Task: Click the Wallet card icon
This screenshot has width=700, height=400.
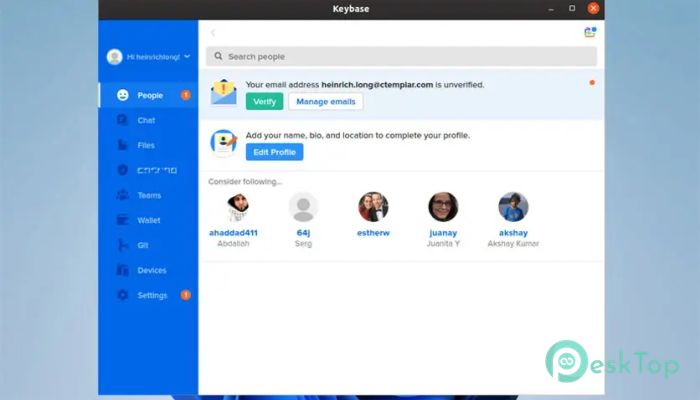Action: click(x=122, y=220)
